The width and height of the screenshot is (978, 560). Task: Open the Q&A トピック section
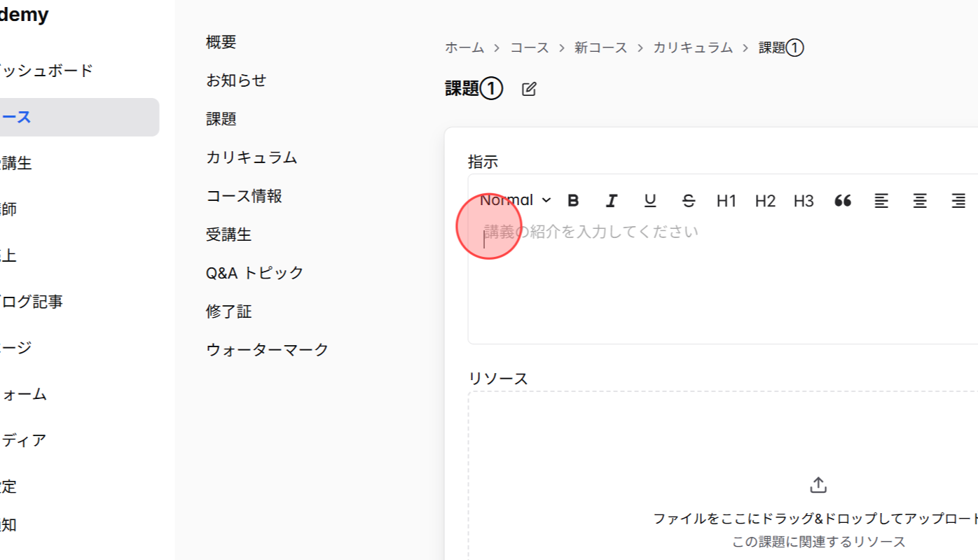tap(254, 273)
